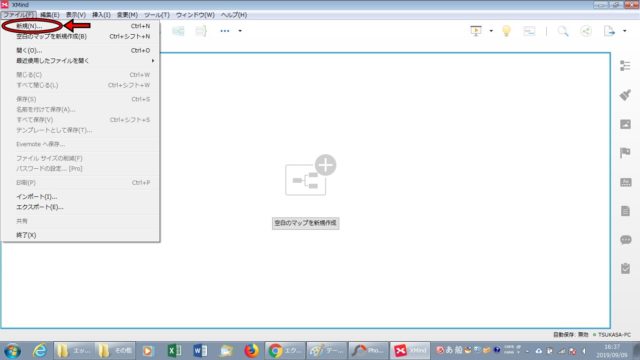Click the presentation mode icon
The height and width of the screenshot is (360, 640).
(476, 31)
